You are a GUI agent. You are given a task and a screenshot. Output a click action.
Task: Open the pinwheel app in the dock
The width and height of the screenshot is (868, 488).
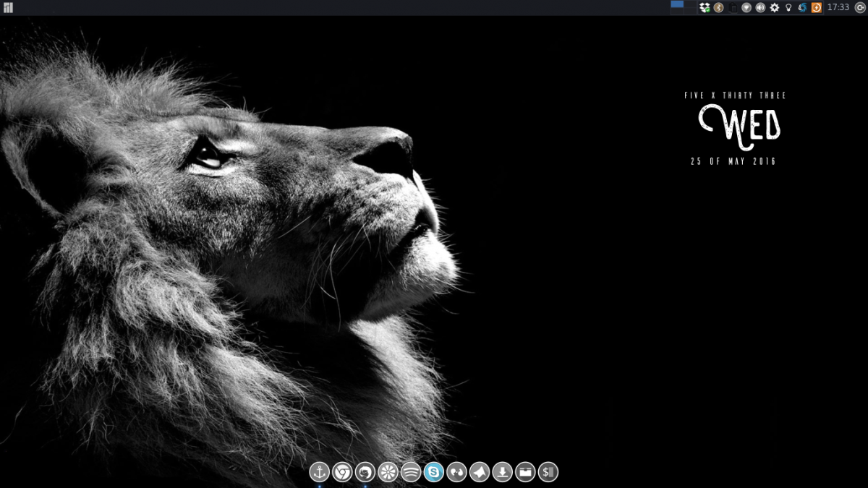388,473
